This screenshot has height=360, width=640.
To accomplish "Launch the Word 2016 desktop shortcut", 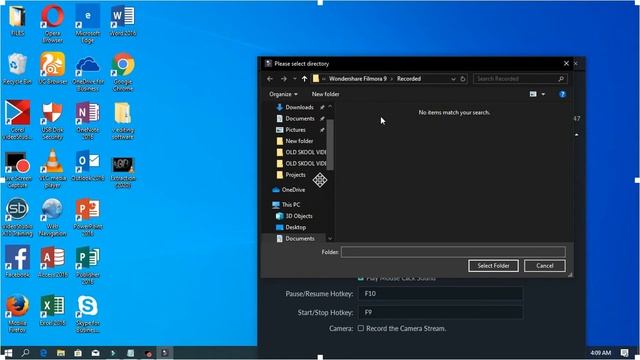I will [123, 20].
